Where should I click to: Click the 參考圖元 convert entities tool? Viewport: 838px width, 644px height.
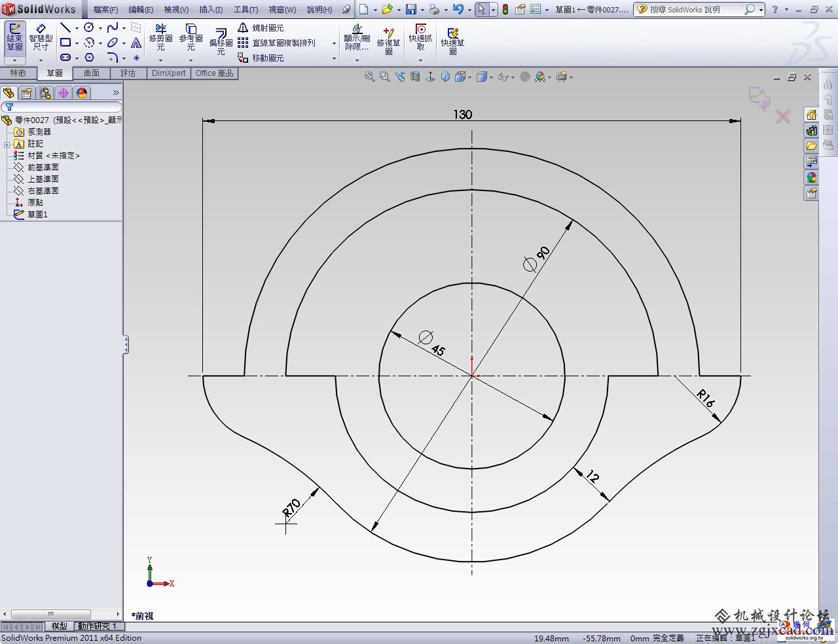(191, 38)
